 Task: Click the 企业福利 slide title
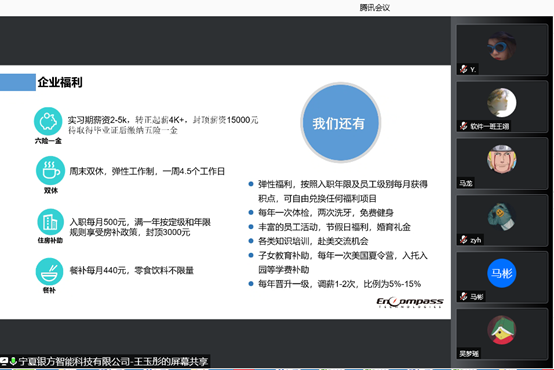point(60,82)
